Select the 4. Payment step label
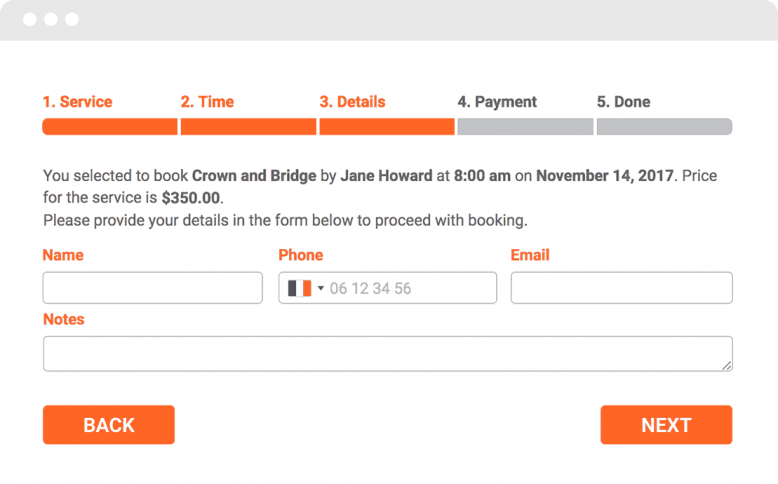Screen dimensions: 778x484 tap(497, 102)
